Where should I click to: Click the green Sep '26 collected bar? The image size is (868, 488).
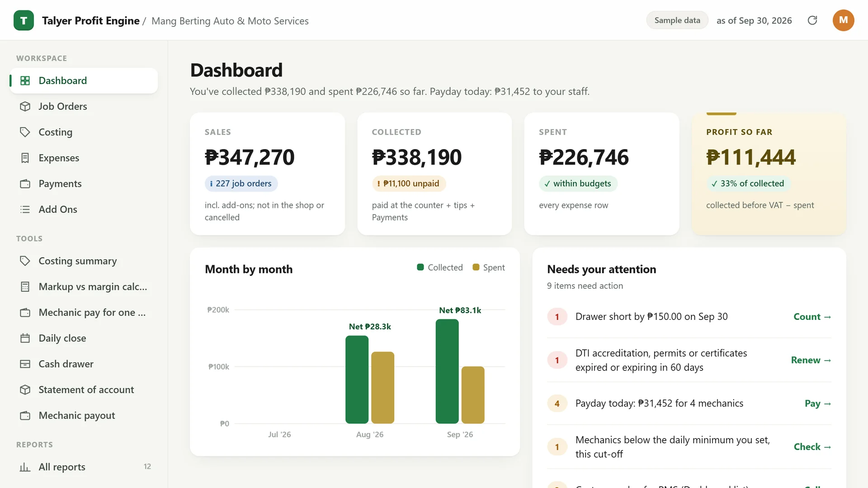click(447, 371)
